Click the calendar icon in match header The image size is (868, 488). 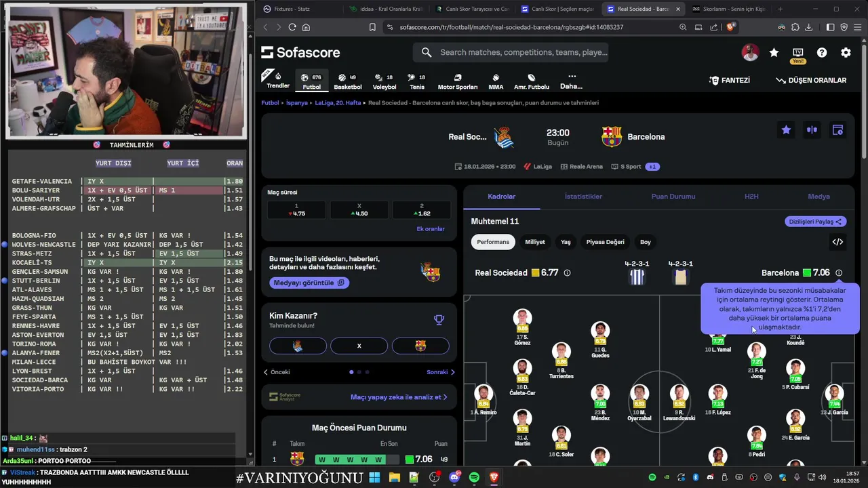(837, 130)
